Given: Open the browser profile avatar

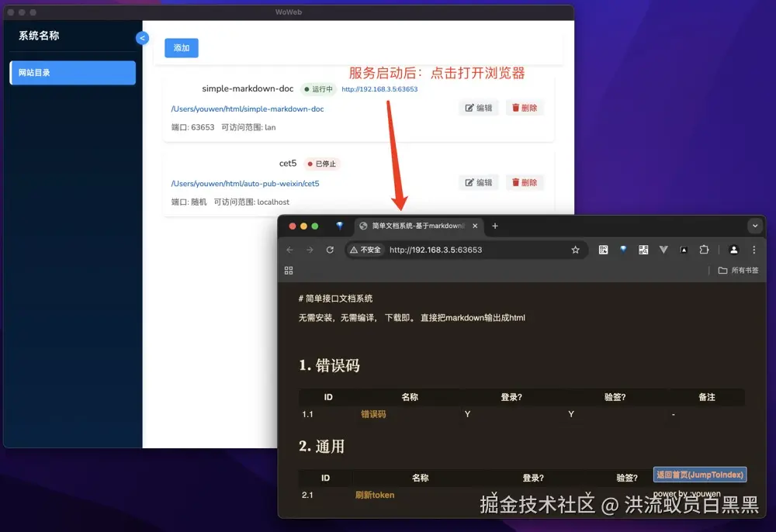Looking at the screenshot, I should point(734,249).
